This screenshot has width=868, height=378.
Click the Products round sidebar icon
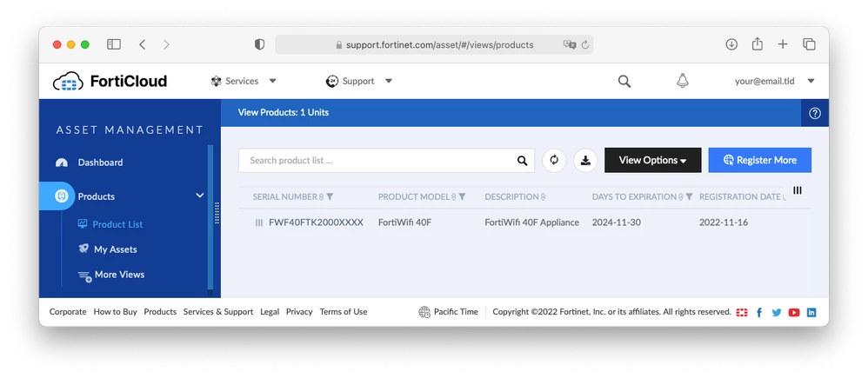pos(61,196)
